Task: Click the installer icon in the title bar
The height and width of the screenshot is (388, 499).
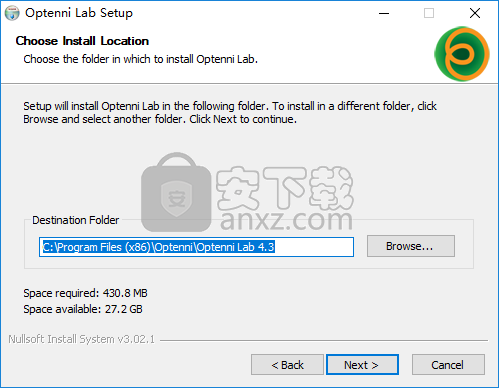Action: click(x=12, y=13)
